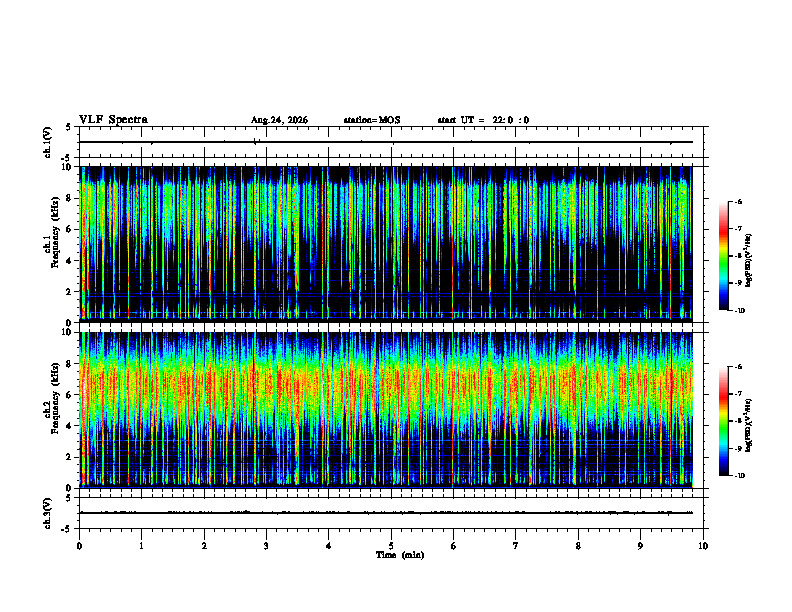
Task: Click the ch.2 spectrogram color bar
Action: (x=723, y=421)
